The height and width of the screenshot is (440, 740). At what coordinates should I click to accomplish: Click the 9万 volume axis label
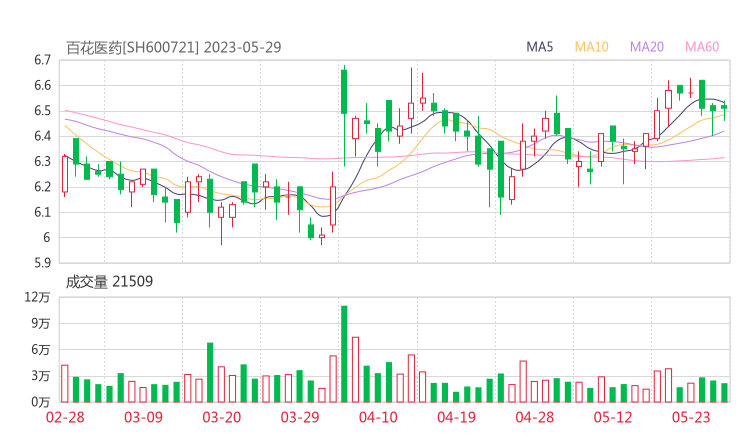coord(41,323)
